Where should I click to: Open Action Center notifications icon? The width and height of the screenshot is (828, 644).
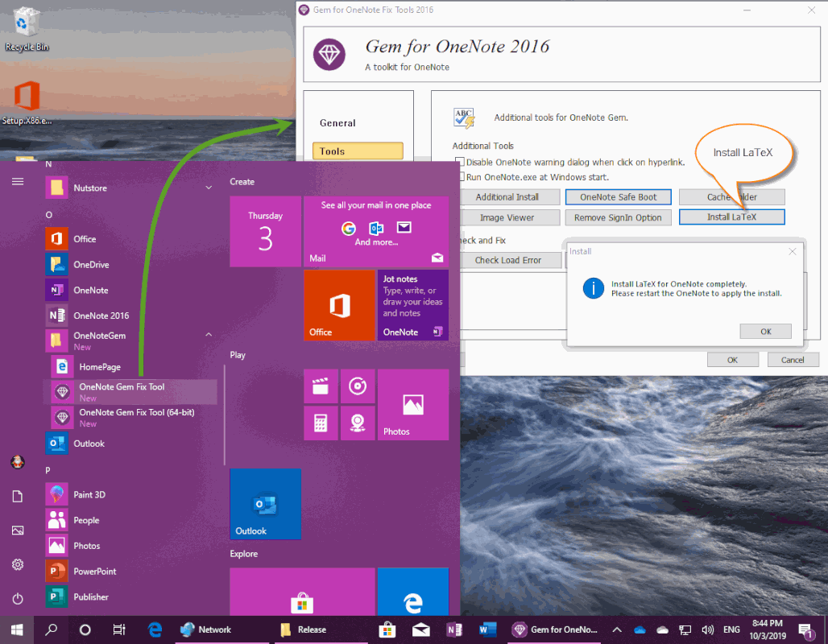point(806,630)
